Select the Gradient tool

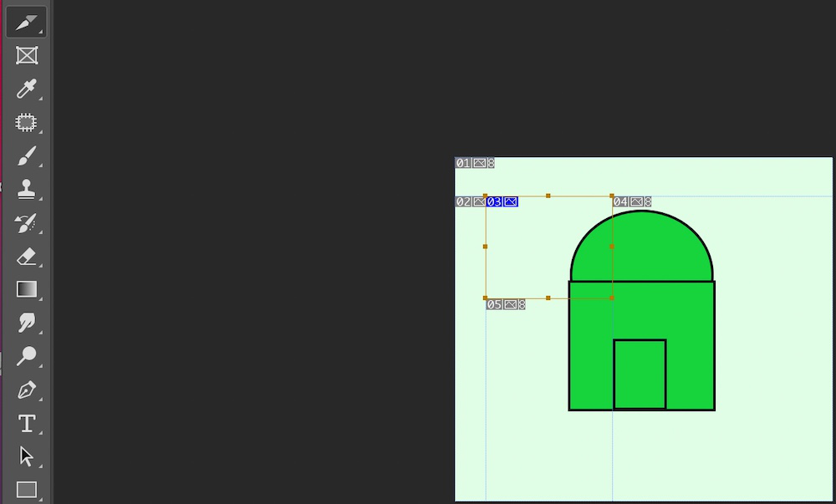[x=26, y=289]
